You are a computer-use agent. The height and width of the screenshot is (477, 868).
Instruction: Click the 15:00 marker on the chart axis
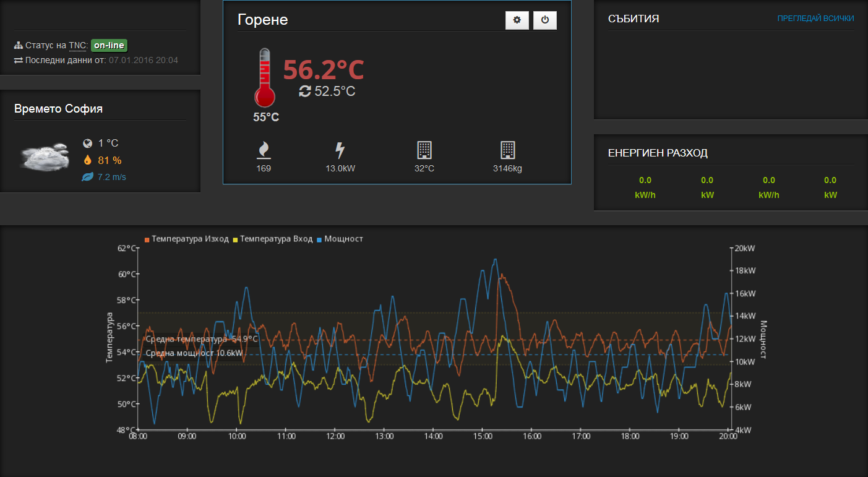point(482,436)
